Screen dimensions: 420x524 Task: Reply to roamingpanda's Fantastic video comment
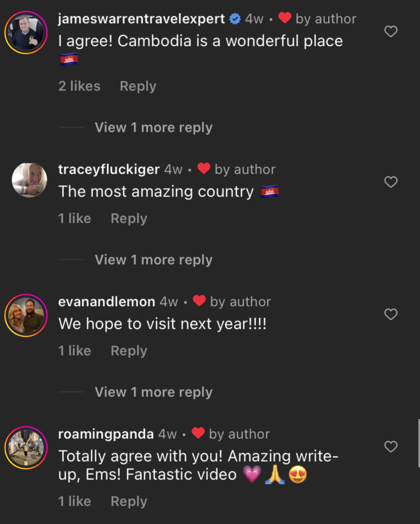(x=129, y=502)
